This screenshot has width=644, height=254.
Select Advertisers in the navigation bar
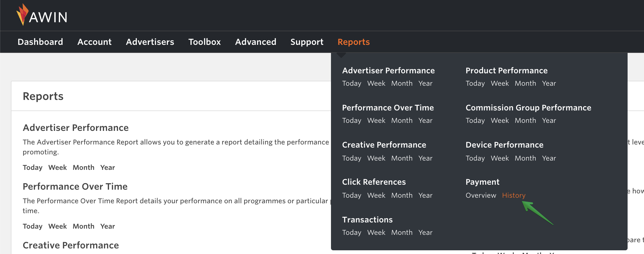click(x=150, y=42)
